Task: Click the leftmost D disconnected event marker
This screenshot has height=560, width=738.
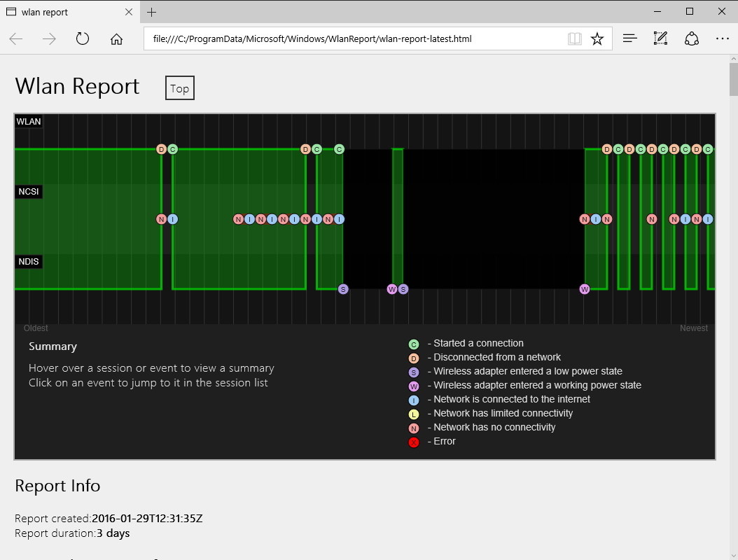Action: tap(162, 149)
